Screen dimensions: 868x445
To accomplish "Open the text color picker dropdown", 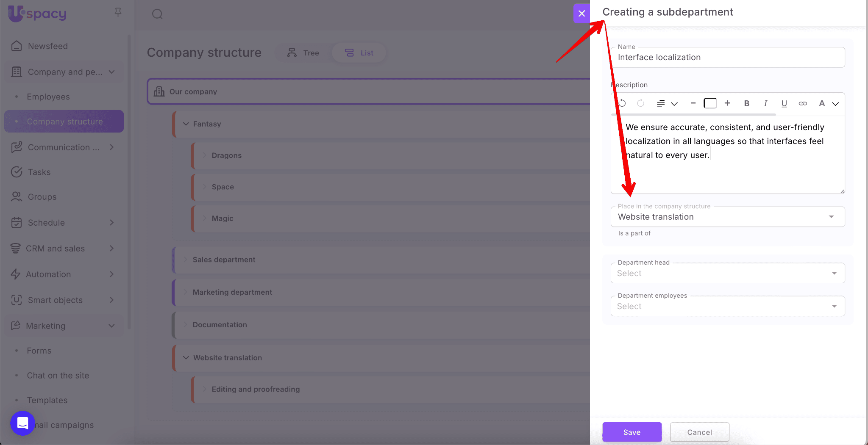I will coord(828,103).
